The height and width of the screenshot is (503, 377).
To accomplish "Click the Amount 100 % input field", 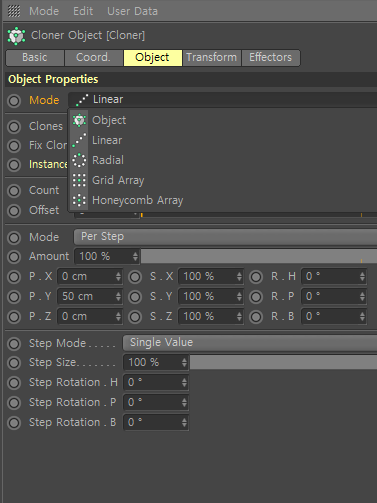I will click(x=107, y=256).
